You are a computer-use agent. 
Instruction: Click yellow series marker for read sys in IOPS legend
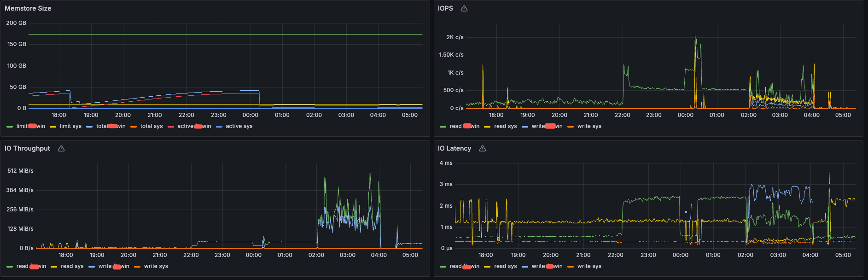[487, 127]
